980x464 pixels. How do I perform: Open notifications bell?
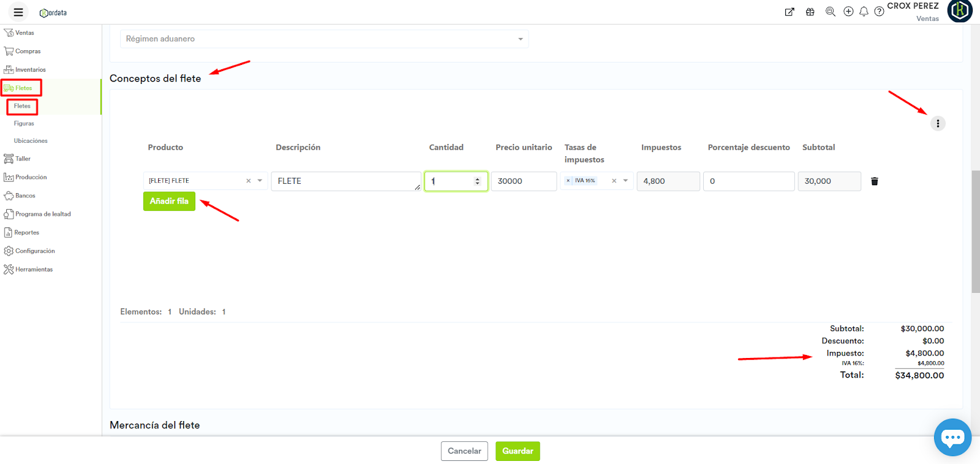(x=864, y=12)
